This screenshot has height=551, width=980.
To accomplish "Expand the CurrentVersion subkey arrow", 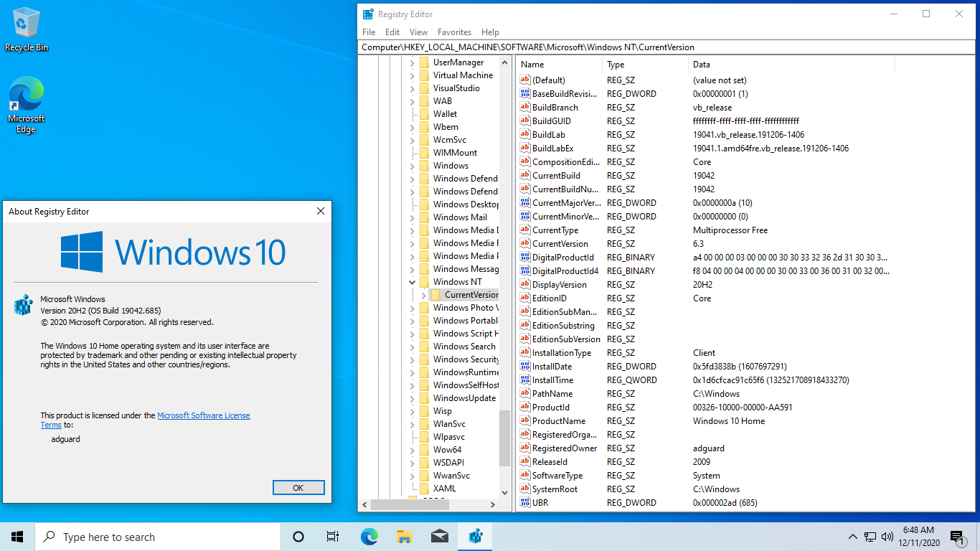I will coord(424,295).
